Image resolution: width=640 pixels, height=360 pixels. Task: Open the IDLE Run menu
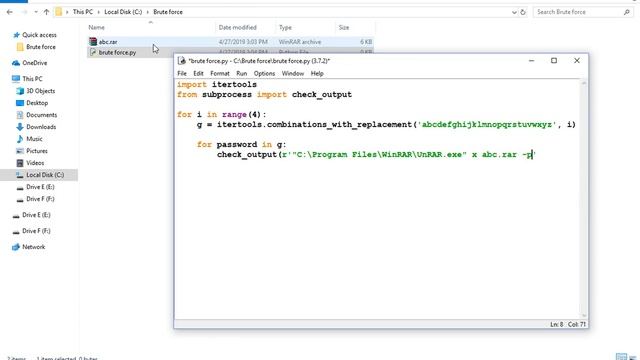tap(242, 73)
